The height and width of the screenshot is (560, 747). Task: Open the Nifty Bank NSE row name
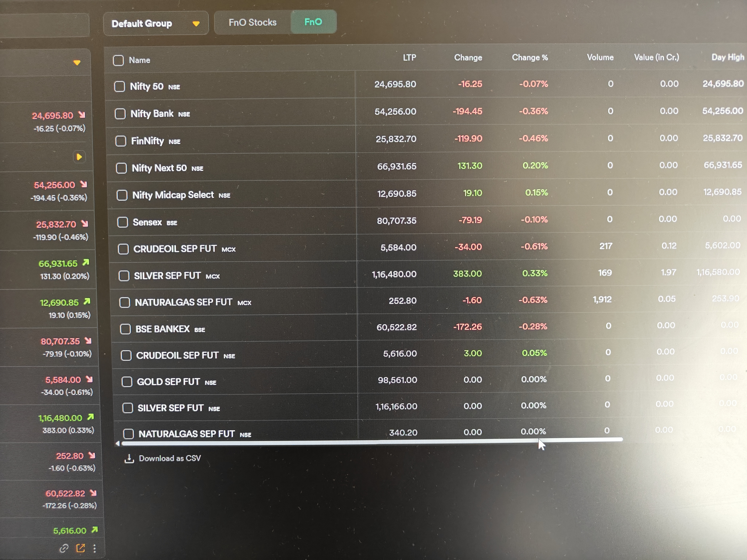(x=160, y=114)
